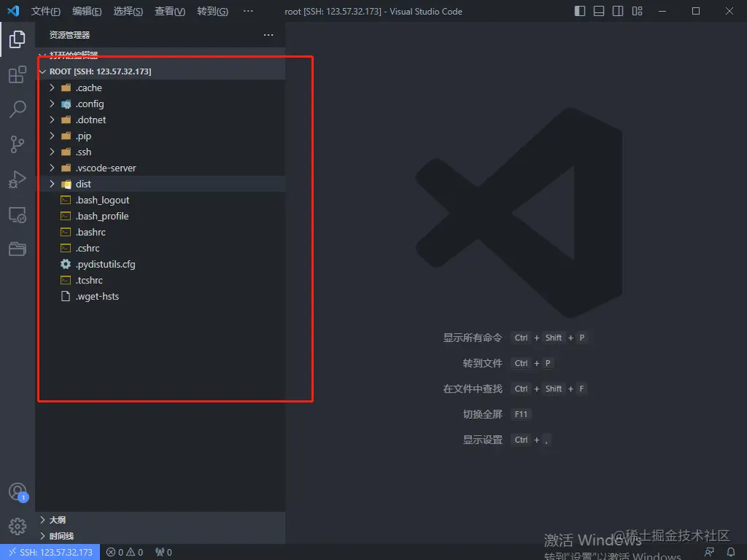Click the 切换全屏 shortcut hint
Viewport: 747px width, 560px height.
pos(497,414)
